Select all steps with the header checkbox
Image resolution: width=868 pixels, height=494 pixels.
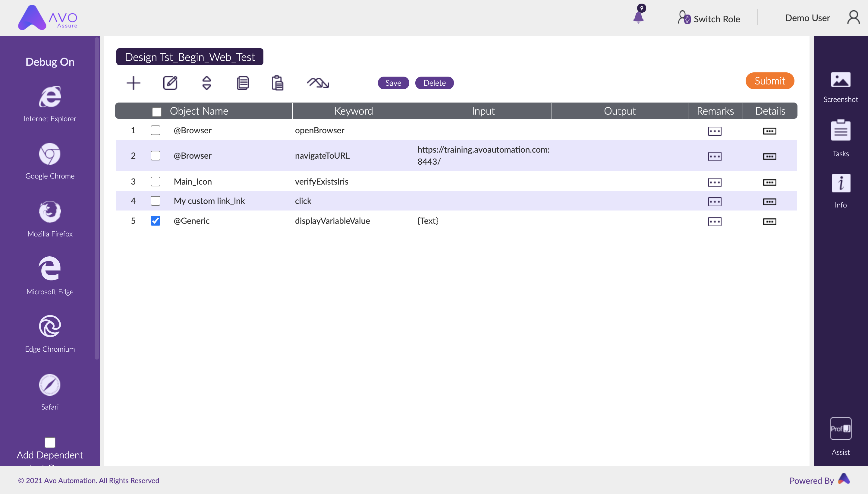coord(156,111)
